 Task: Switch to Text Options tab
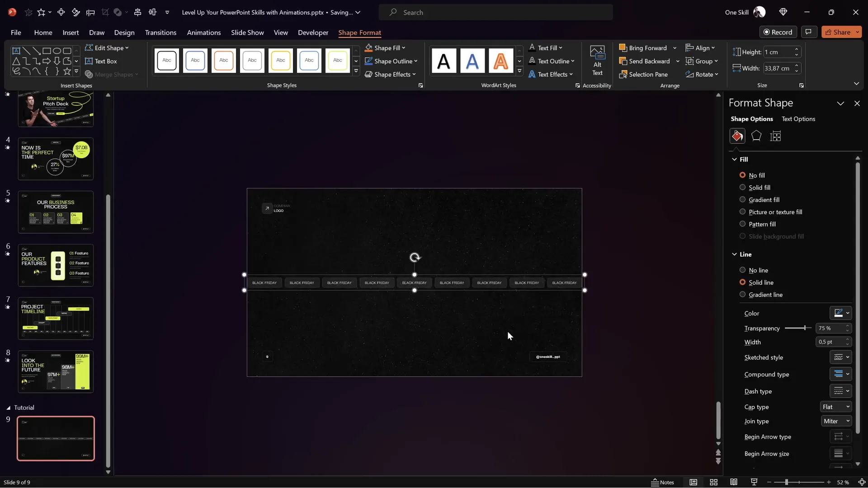(798, 119)
